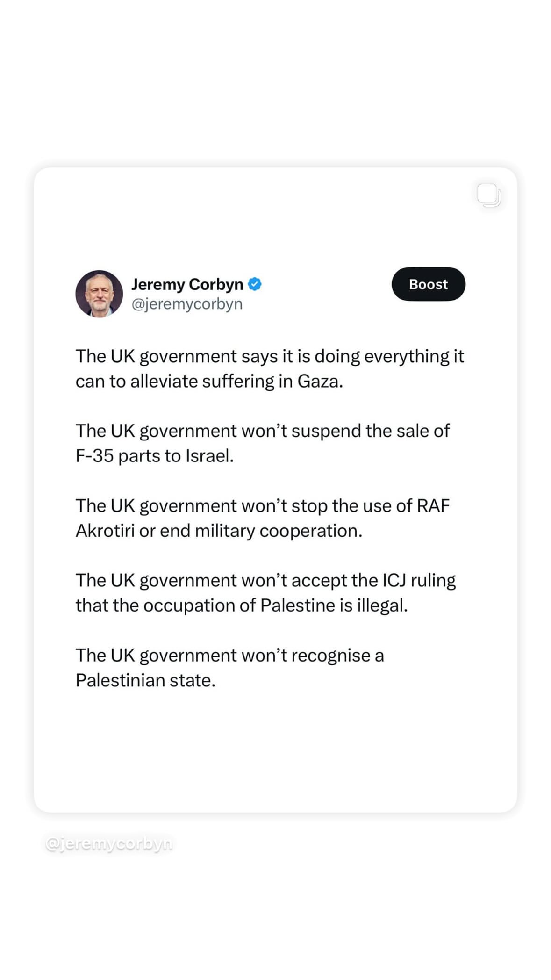551x980 pixels.
Task: Open the Jeremy Corbyn display name
Action: tap(187, 284)
